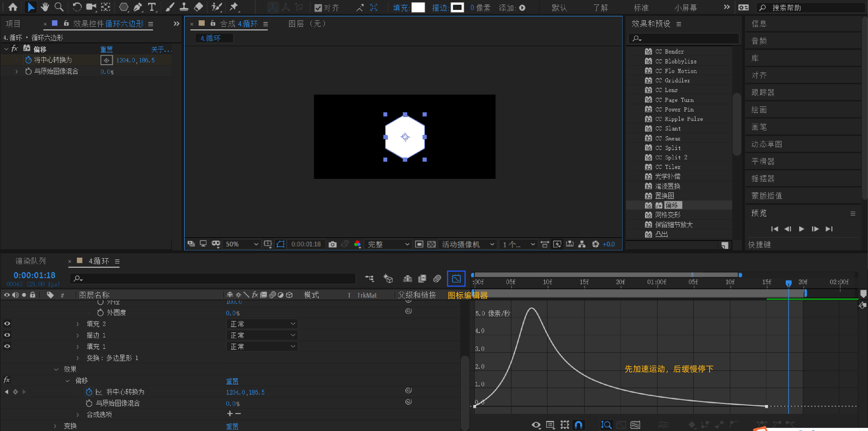Screen dimensions: 868x431
Task: Select the Brush tool
Action: pos(170,7)
